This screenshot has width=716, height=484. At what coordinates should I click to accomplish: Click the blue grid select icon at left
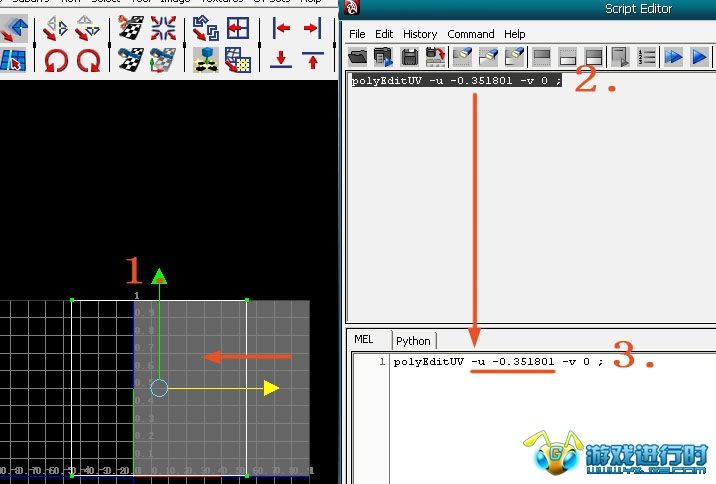(x=13, y=60)
